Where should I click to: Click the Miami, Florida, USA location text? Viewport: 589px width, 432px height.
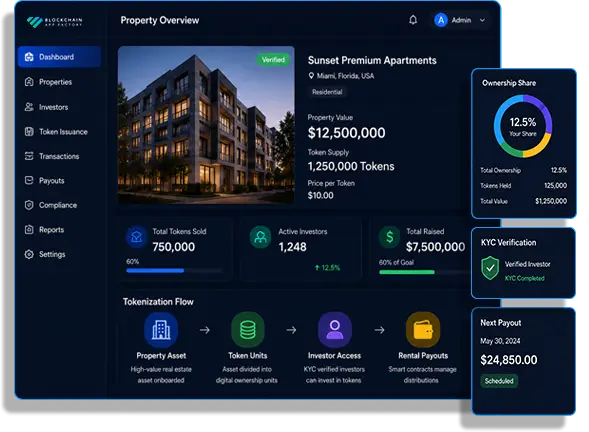point(345,76)
